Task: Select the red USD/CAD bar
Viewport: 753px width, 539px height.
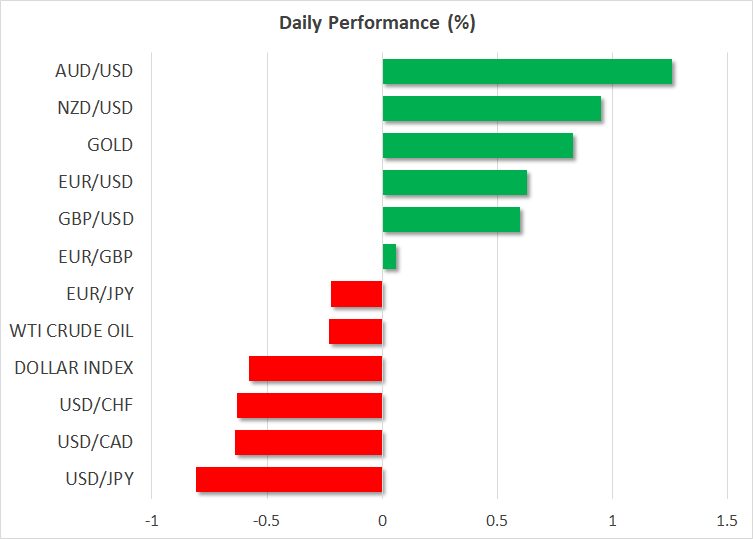Action: click(x=309, y=442)
